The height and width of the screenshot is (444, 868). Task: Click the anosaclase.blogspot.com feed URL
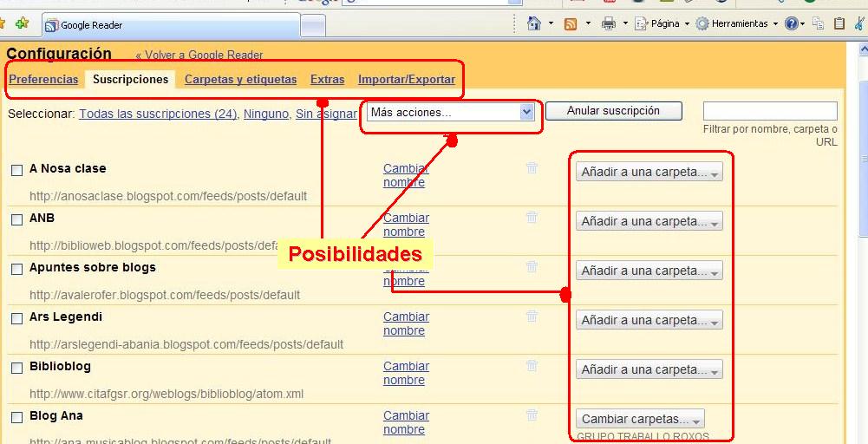point(168,196)
